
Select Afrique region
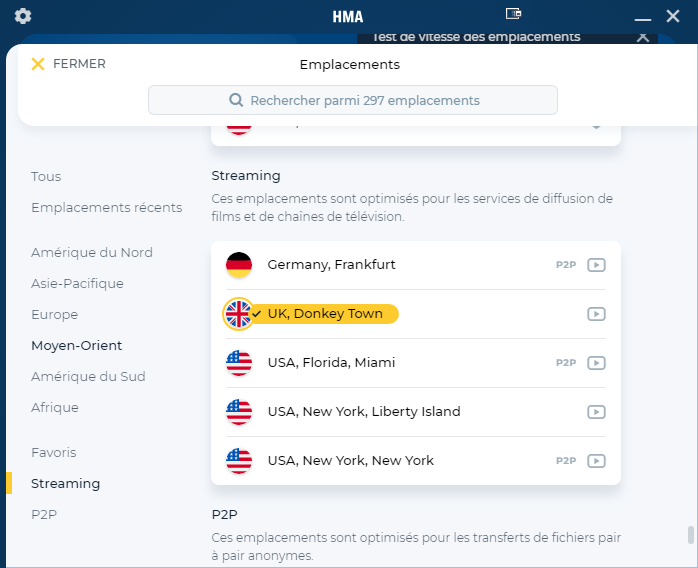click(x=55, y=408)
